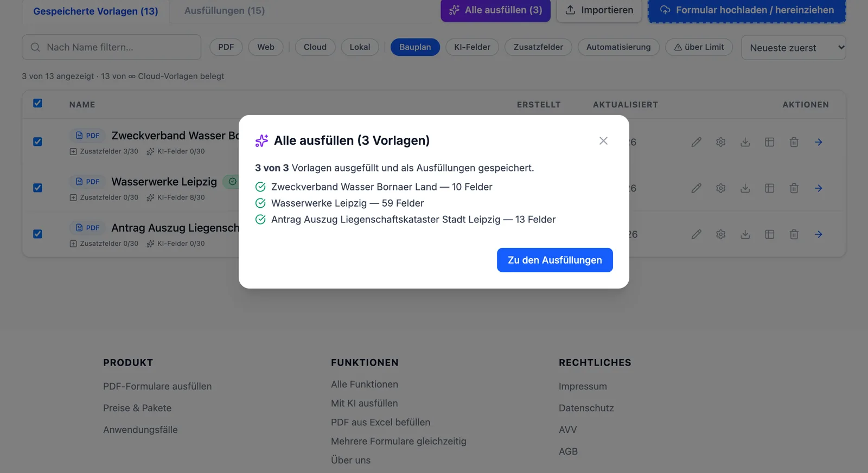Toggle the KI-Felder filter chip
The width and height of the screenshot is (868, 473).
472,47
